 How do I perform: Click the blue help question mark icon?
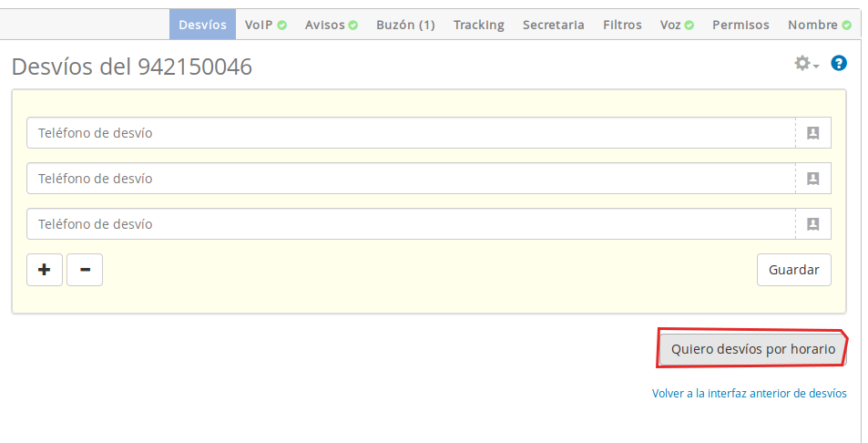839,64
